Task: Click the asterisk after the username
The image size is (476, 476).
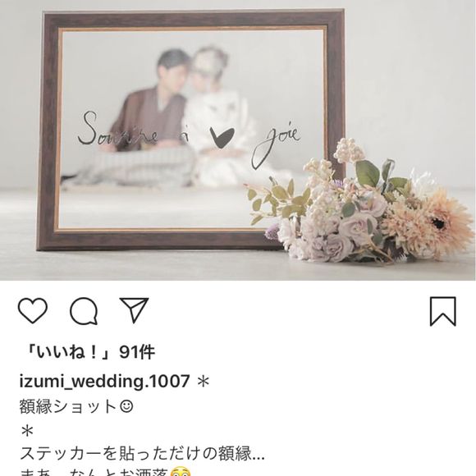Action: [203, 382]
